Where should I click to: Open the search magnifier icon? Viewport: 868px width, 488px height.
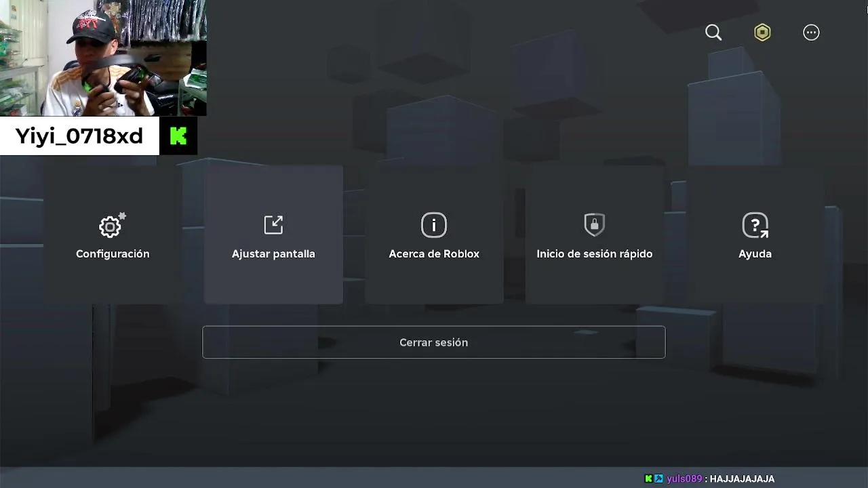[713, 33]
